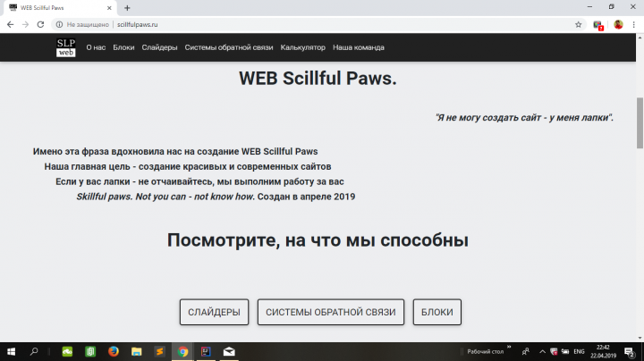The image size is (644, 361).
Task: Click the browser forward arrow
Action: pos(25,25)
